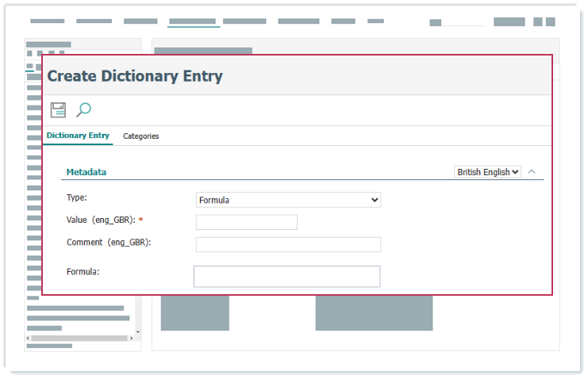Click into the Formula text box
The width and height of the screenshot is (588, 379).
(x=286, y=276)
